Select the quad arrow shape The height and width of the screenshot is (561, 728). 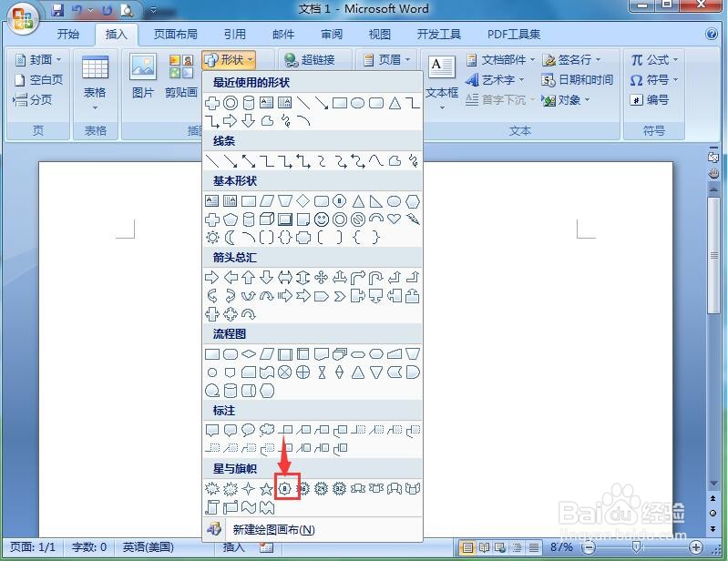322,278
